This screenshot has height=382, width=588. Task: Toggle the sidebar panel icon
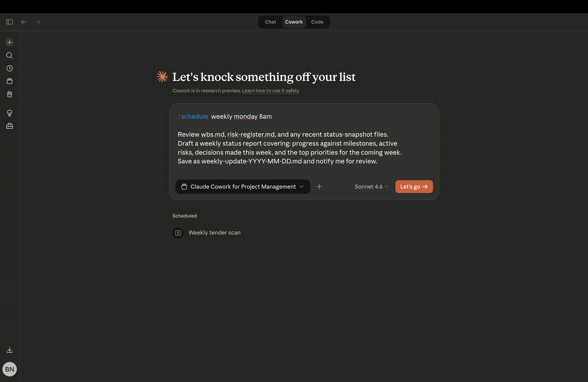point(9,22)
